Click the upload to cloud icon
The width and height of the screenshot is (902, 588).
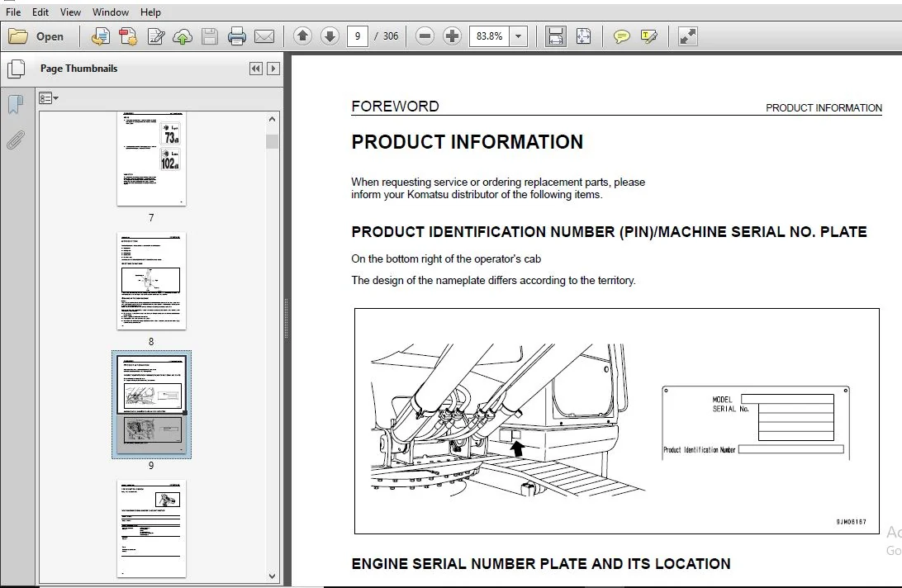183,36
